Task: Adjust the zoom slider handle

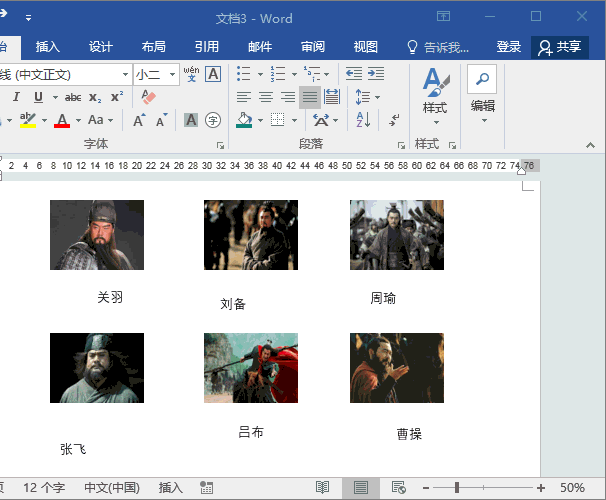Action: (457, 488)
